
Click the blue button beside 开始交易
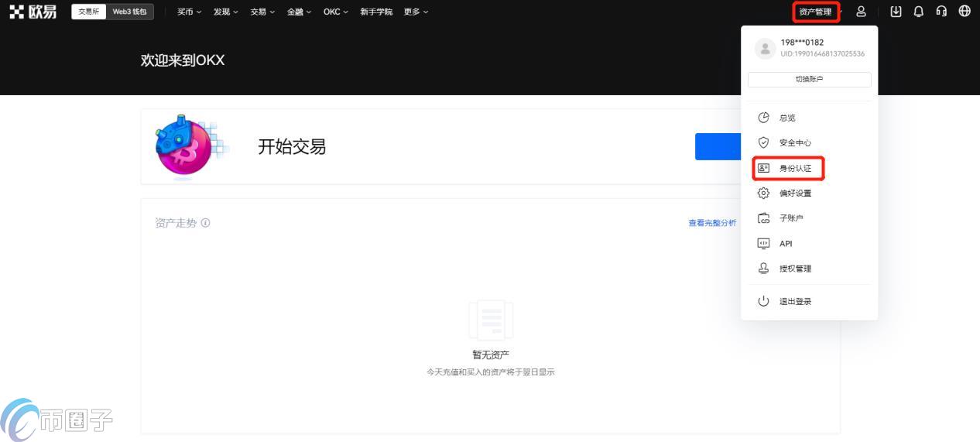tap(718, 146)
